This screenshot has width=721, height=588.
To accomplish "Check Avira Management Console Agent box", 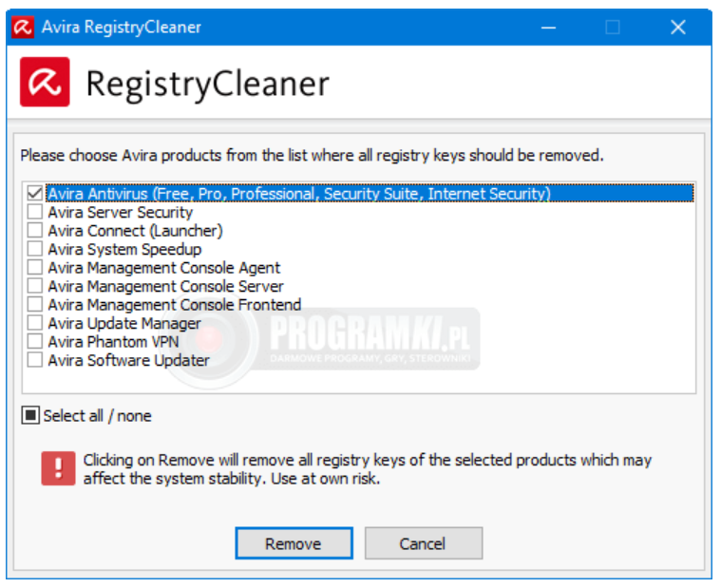I will 35,267.
